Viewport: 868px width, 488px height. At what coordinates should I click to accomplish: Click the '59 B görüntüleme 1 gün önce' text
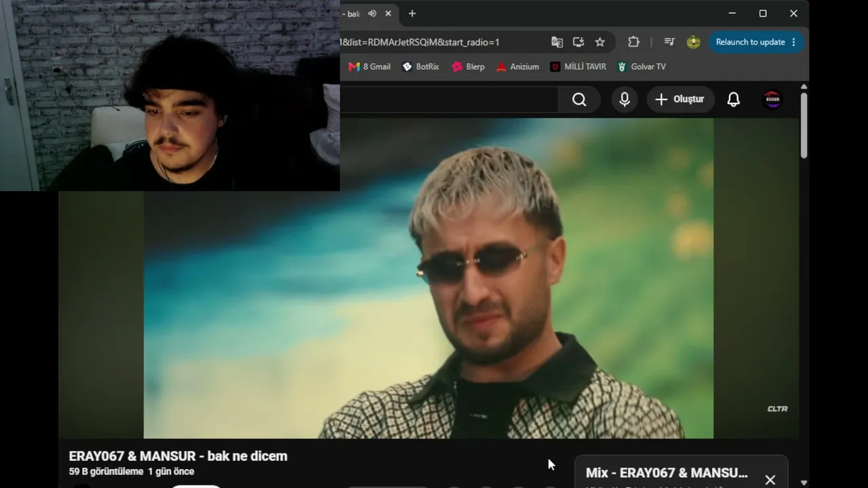(x=132, y=472)
